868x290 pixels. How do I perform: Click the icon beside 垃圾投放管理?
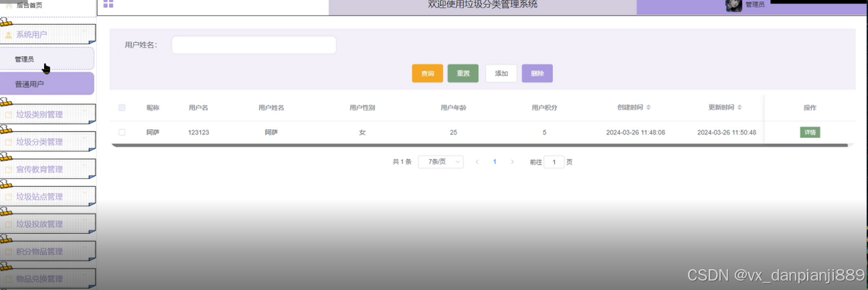tap(9, 224)
